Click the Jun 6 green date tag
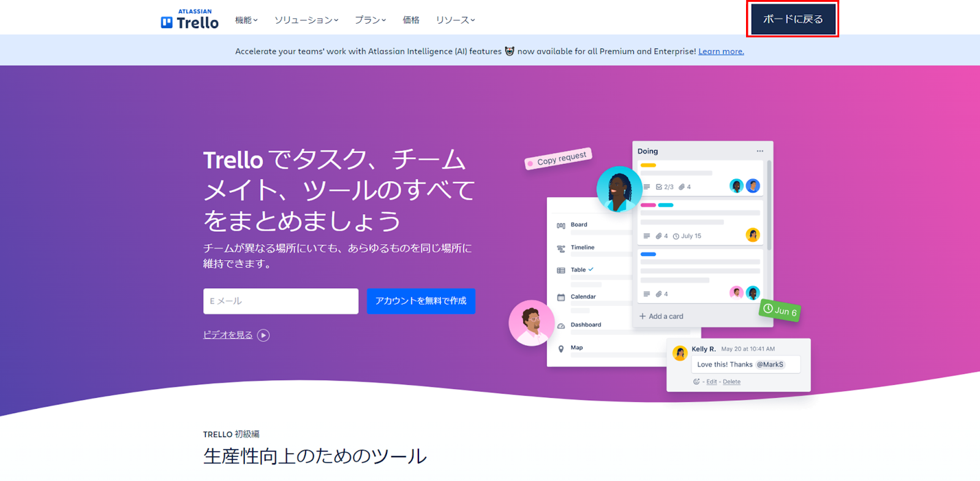This screenshot has height=481, width=980. 780,310
